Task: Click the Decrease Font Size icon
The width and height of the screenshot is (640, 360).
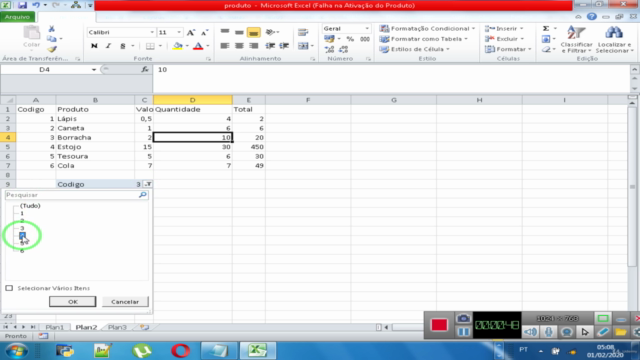Action: click(x=205, y=32)
